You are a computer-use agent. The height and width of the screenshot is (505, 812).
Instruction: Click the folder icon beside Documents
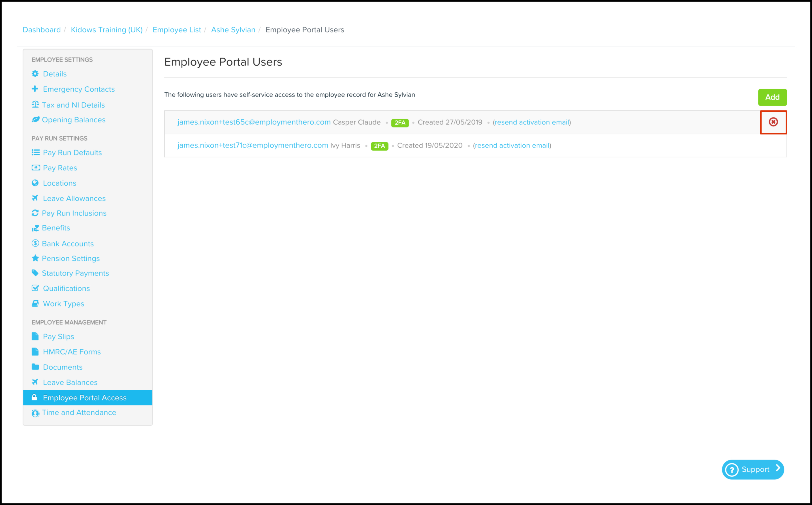tap(35, 367)
